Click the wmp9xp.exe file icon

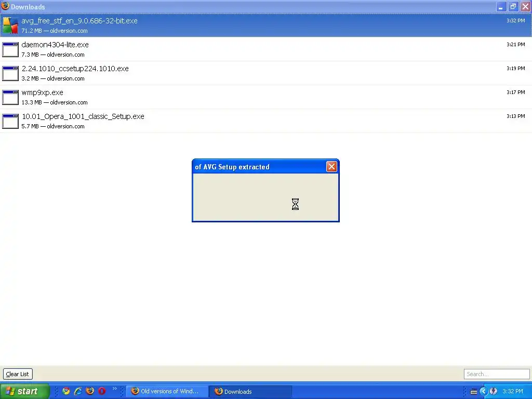(x=10, y=97)
